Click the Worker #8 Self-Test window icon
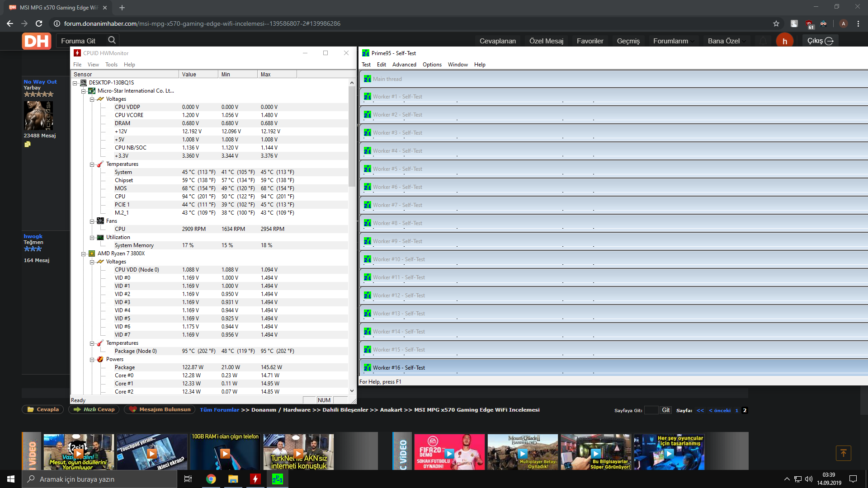 pyautogui.click(x=368, y=223)
